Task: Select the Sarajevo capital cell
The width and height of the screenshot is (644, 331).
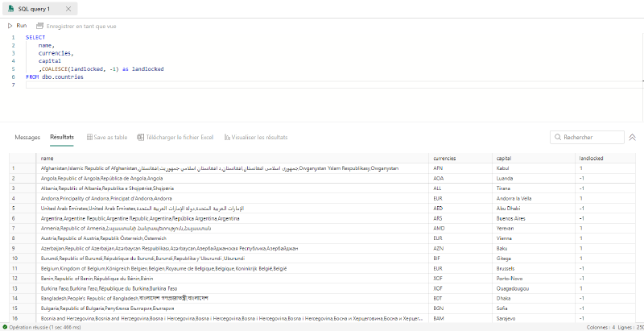Action: (534, 318)
